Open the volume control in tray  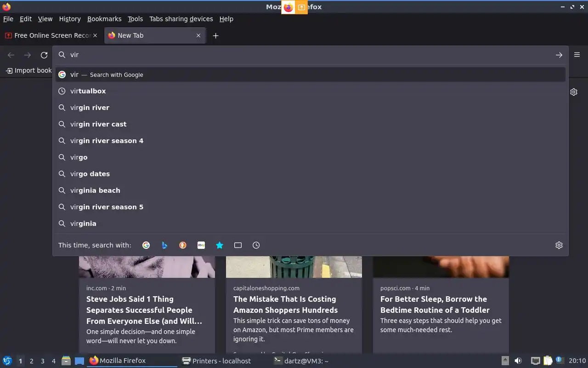click(x=518, y=361)
